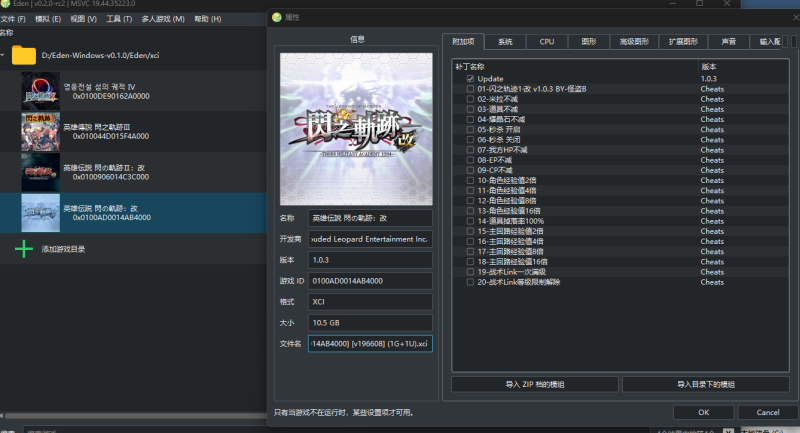Select the 19-战术Link一次满级 row text
Viewport: 800px width, 433px height.
(x=512, y=272)
